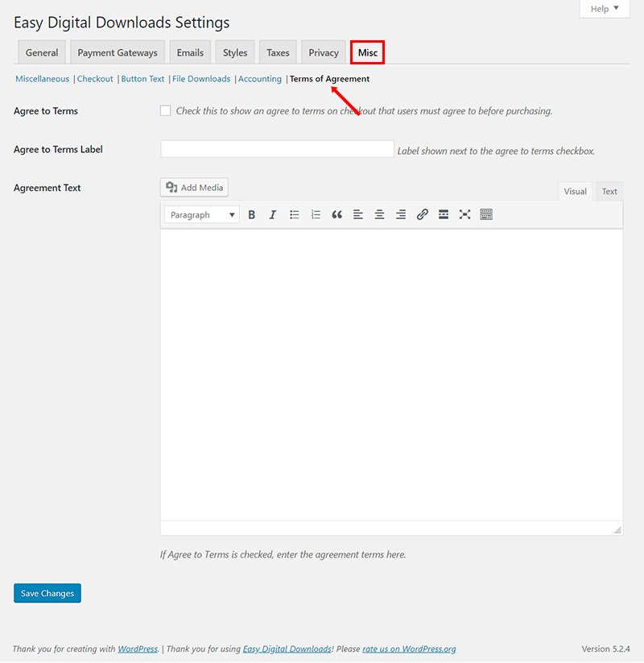
Task: Click the rate us on WordPress.org link
Action: coord(409,648)
